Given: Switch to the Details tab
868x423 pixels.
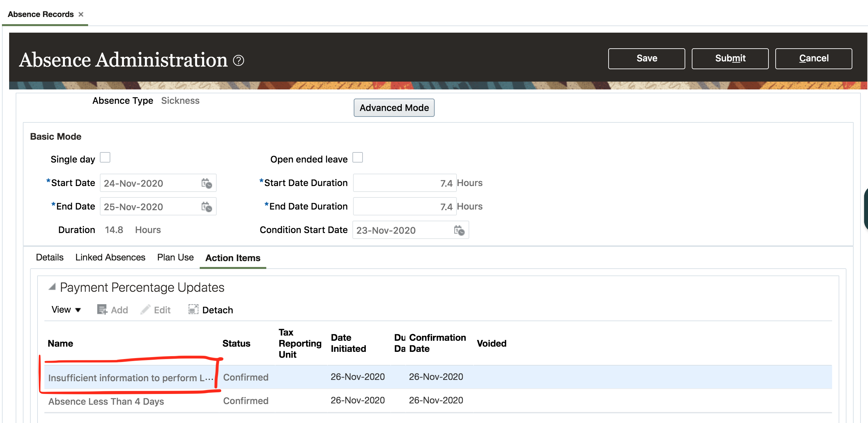Looking at the screenshot, I should (x=50, y=258).
